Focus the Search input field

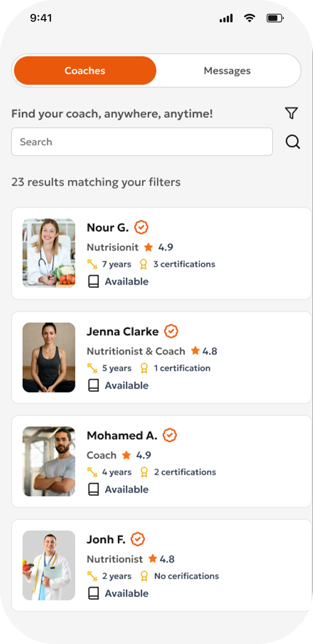[142, 142]
